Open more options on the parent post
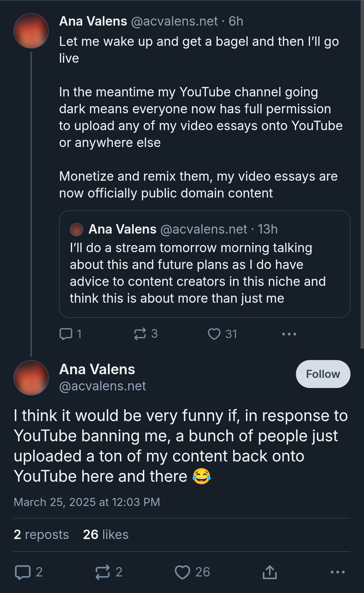The image size is (364, 593). point(289,334)
